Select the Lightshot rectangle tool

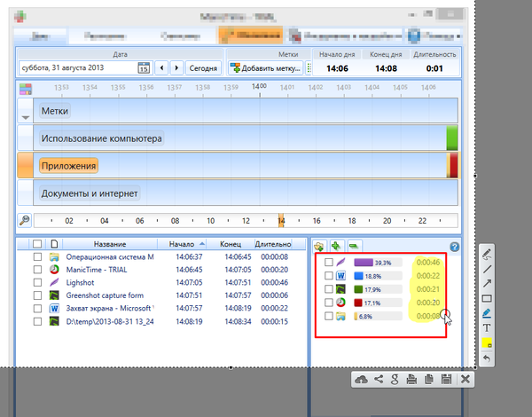[487, 298]
